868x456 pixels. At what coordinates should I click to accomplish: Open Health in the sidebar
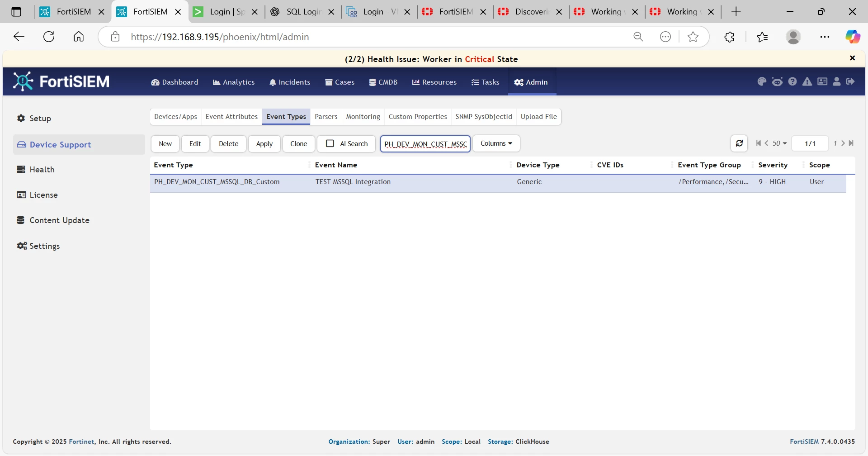79,170
